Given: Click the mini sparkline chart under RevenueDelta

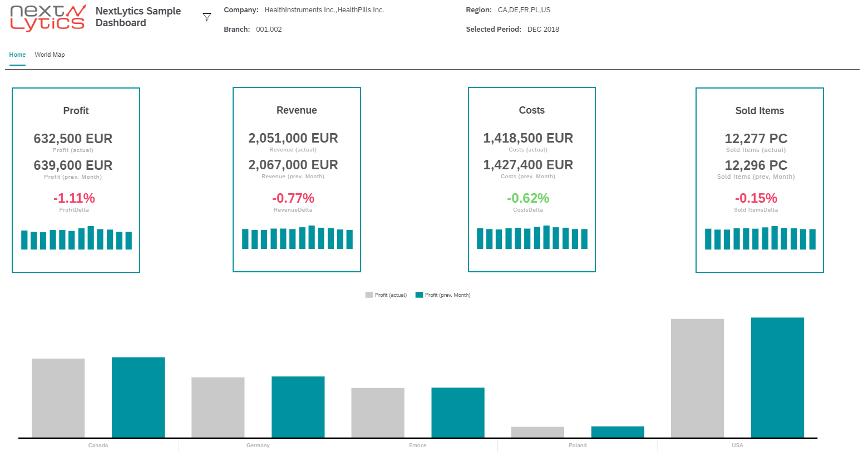Looking at the screenshot, I should pos(297,238).
